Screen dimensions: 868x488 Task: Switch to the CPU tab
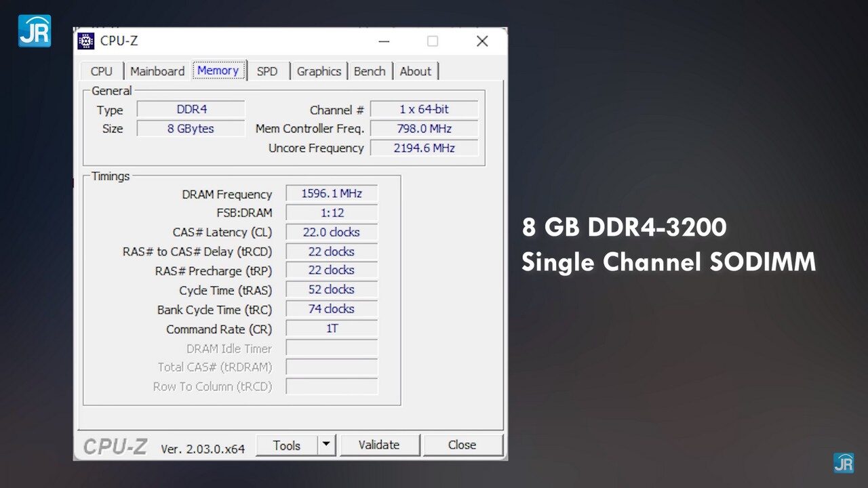102,71
